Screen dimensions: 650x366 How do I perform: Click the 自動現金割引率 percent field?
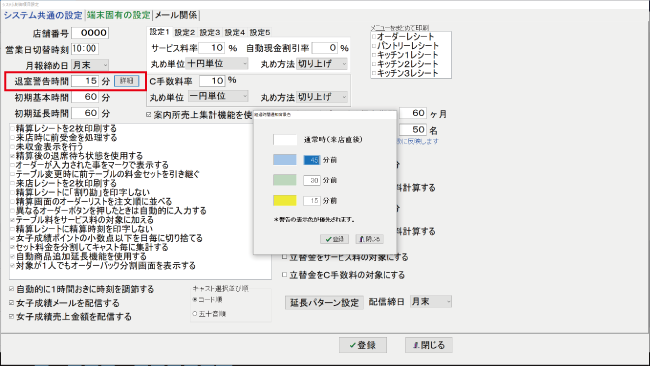point(325,48)
